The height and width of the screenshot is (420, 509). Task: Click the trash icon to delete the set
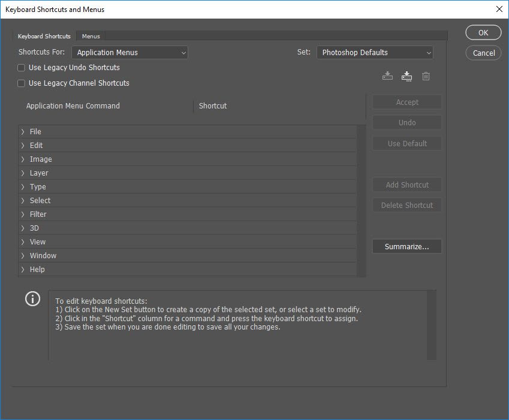(426, 75)
